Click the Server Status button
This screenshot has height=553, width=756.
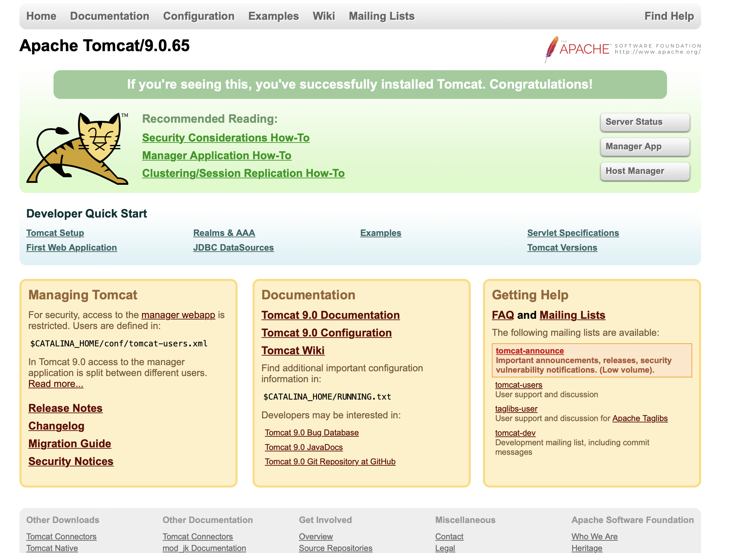pos(645,122)
